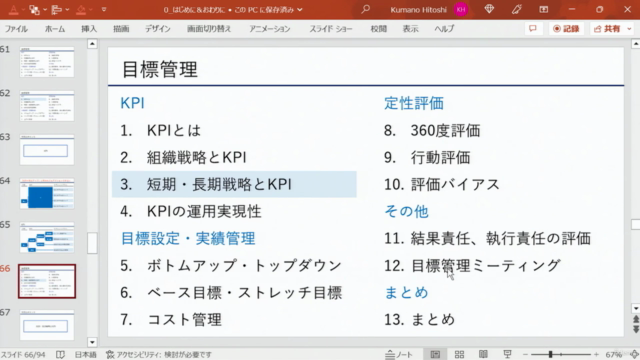Switch to Reading view icon
The image size is (640, 360).
483,354
